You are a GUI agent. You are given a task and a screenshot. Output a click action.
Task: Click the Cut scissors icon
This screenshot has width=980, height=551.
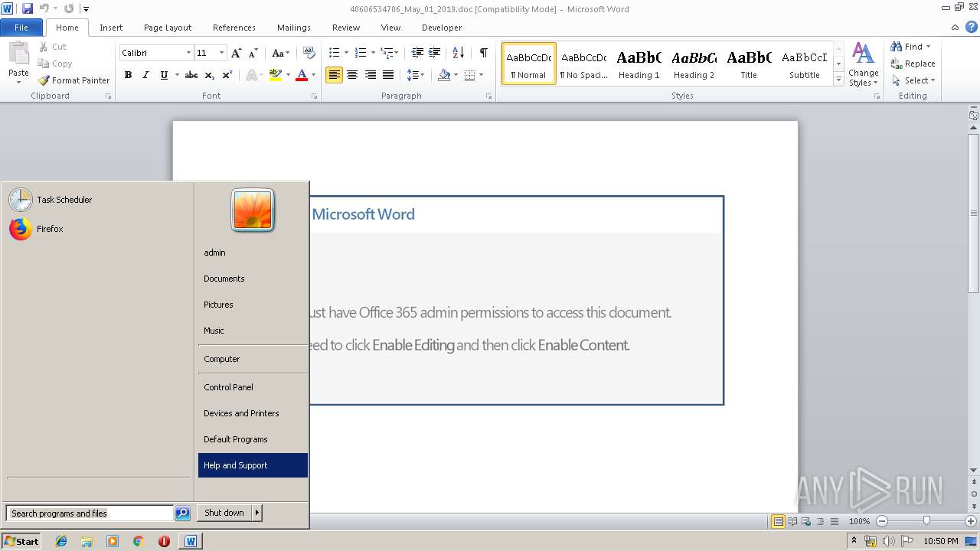pos(44,47)
